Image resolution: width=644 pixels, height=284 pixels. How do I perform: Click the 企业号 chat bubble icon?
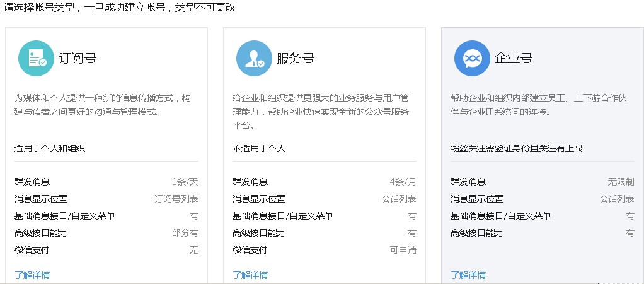point(472,59)
